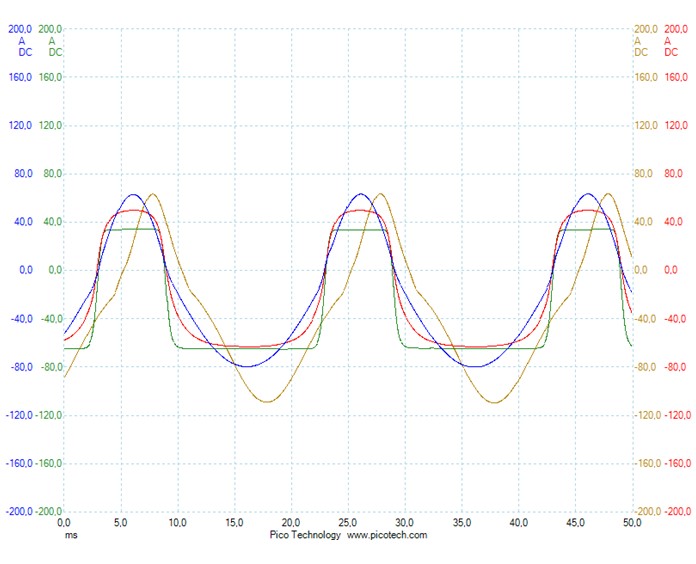Click the green axis 80,0 scale label
This screenshot has width=696, height=564.
(50, 174)
